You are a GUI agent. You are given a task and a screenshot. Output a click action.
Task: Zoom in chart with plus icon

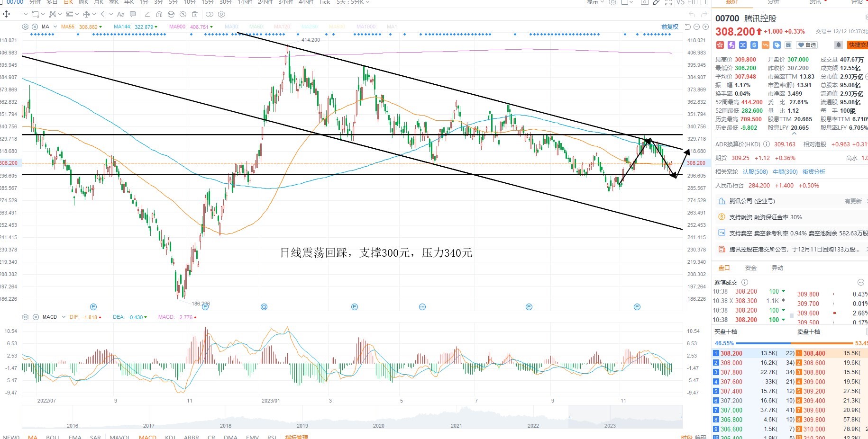tap(705, 27)
